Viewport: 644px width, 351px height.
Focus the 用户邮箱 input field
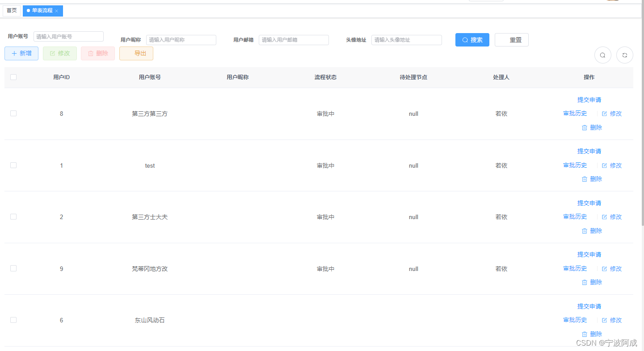coord(294,40)
